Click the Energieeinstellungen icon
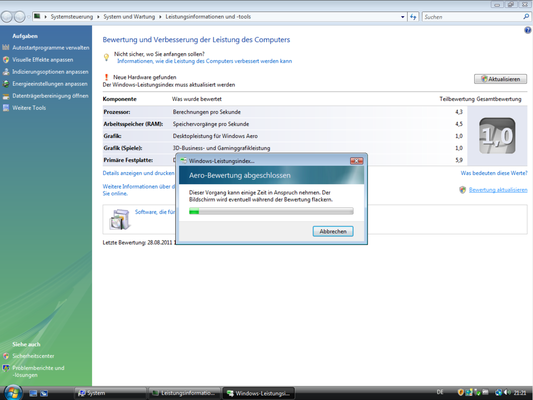 pos(6,84)
